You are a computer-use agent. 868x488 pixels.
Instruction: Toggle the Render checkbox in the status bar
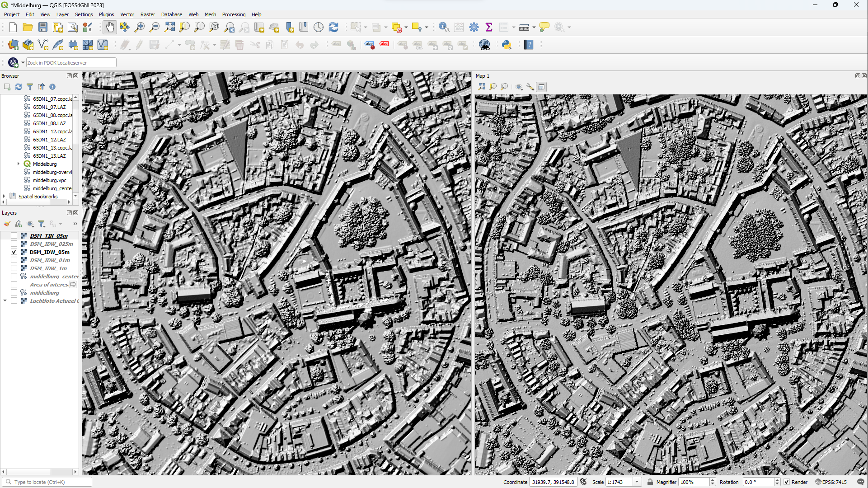787,482
